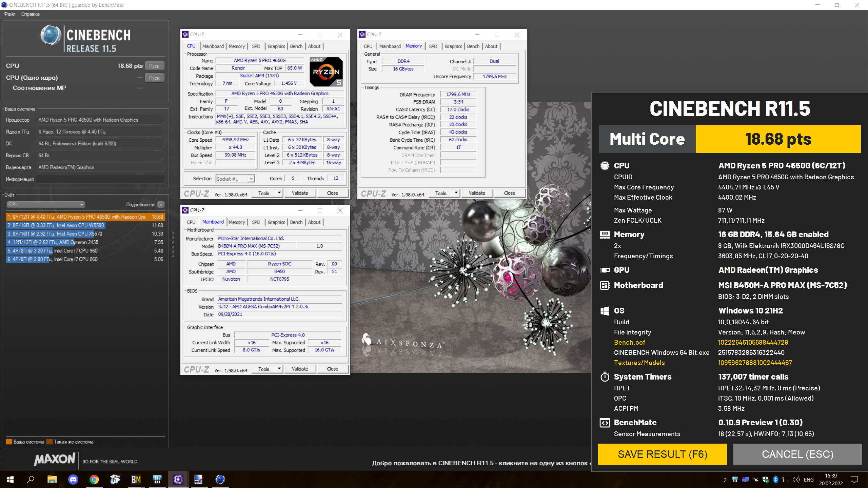Open the Bluetooth tray icon
Screen dimensions: 868x488
point(775,480)
